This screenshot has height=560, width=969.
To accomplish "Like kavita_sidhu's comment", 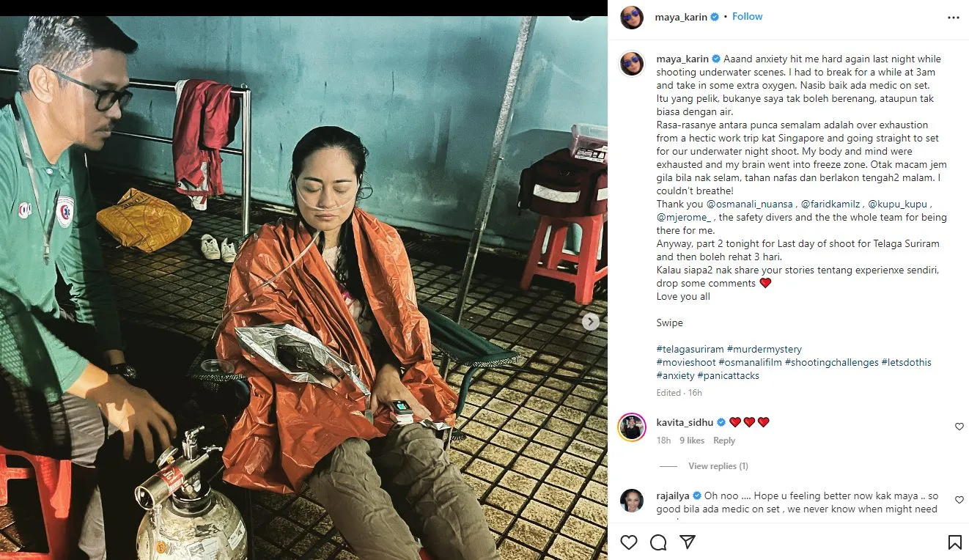I will 959,427.
